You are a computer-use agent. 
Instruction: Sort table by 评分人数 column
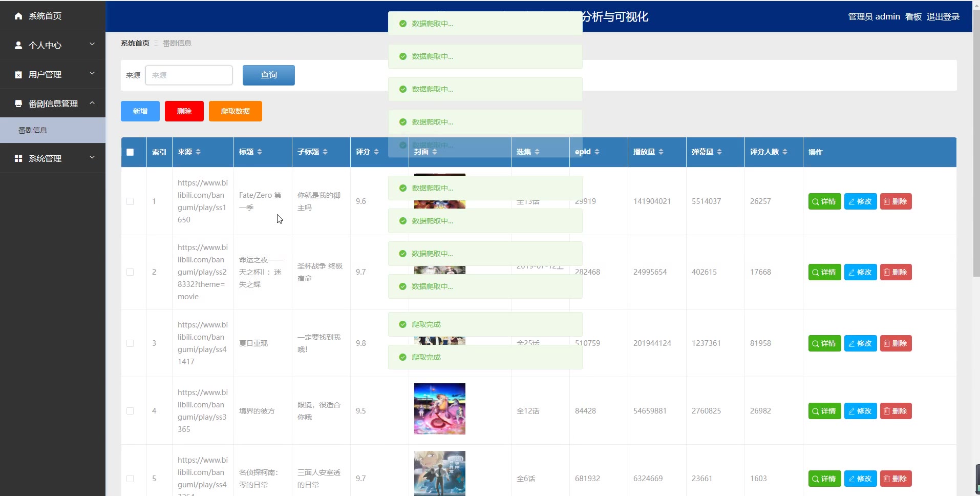(x=785, y=152)
